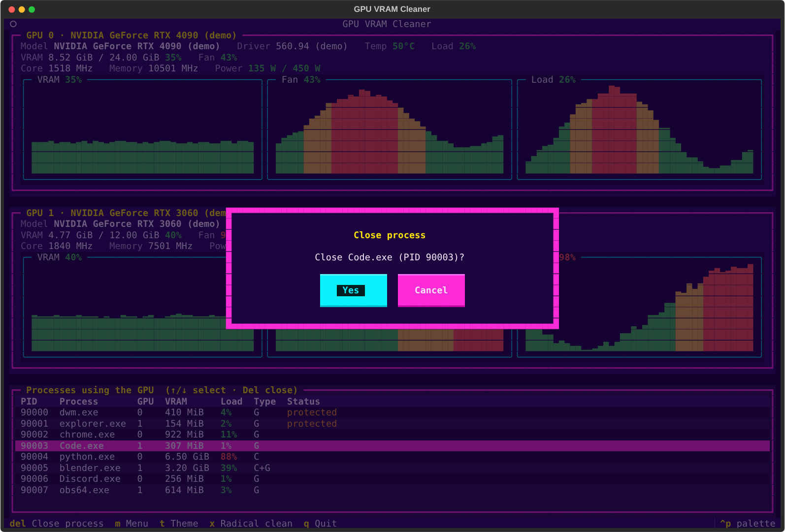
Task: Select the Discord.exe process row
Action: pos(392,479)
